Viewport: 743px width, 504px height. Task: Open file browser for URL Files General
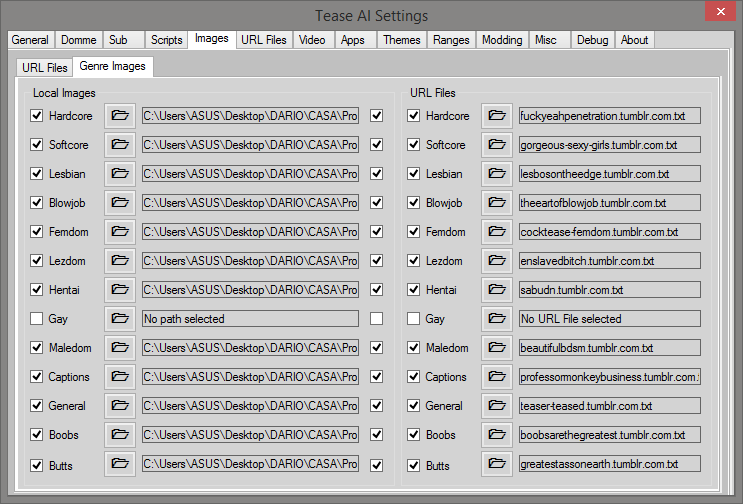coord(497,405)
